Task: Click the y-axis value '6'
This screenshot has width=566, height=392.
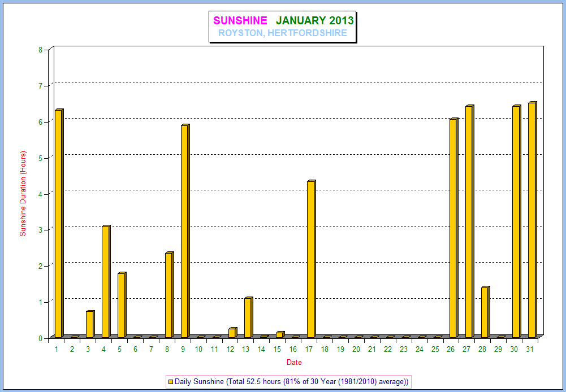Action: (41, 122)
